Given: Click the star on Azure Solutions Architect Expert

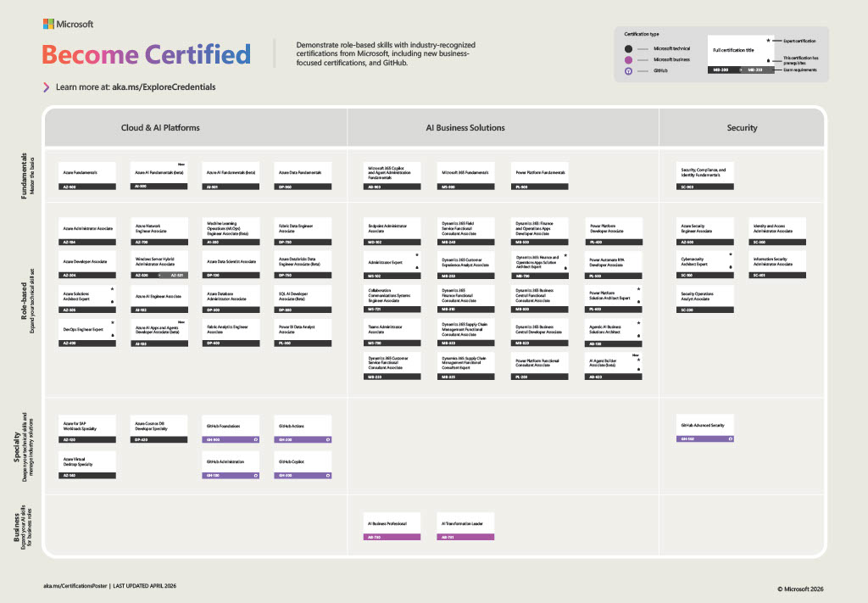Looking at the screenshot, I should click(113, 289).
